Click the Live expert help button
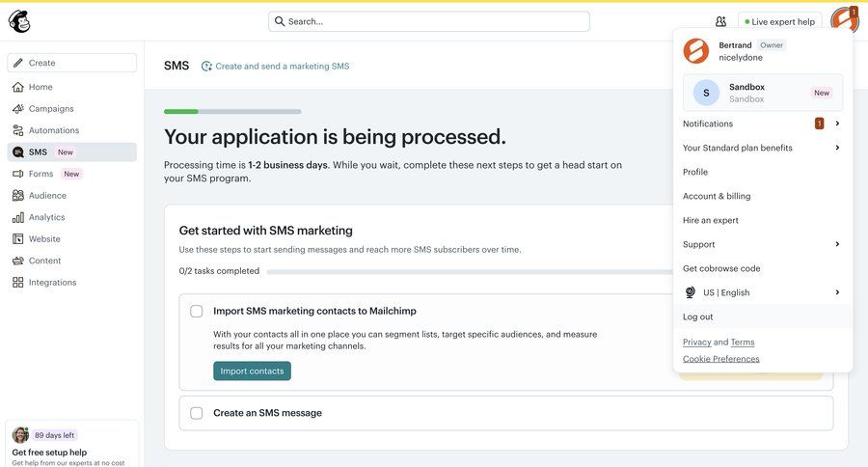Viewport: 868px width, 467px height. click(779, 21)
